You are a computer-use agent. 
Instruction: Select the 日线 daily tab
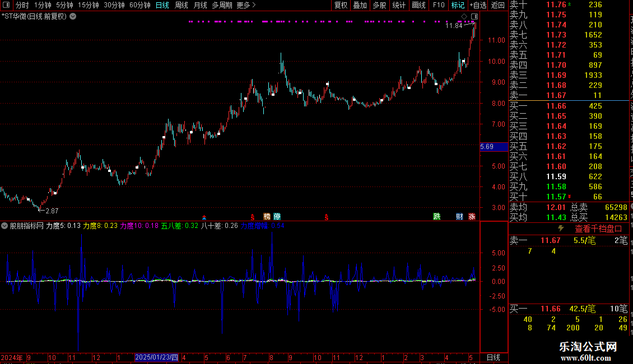(x=162, y=5)
